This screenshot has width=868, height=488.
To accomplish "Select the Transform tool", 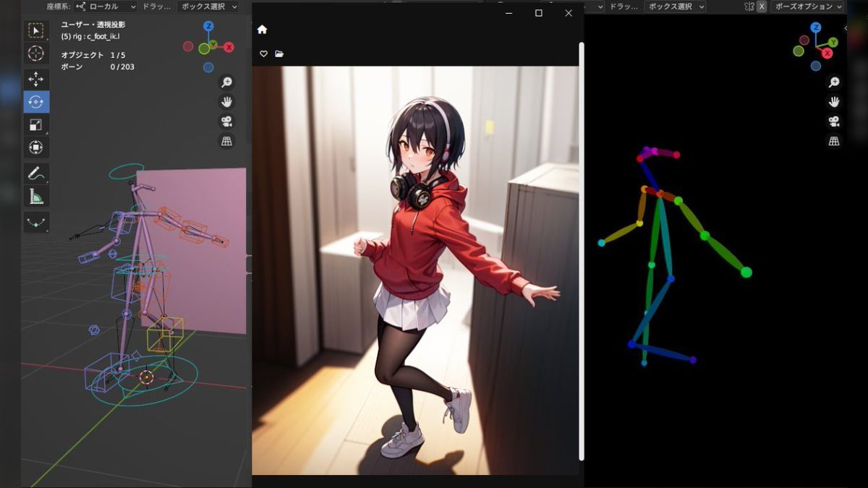I will pyautogui.click(x=35, y=147).
